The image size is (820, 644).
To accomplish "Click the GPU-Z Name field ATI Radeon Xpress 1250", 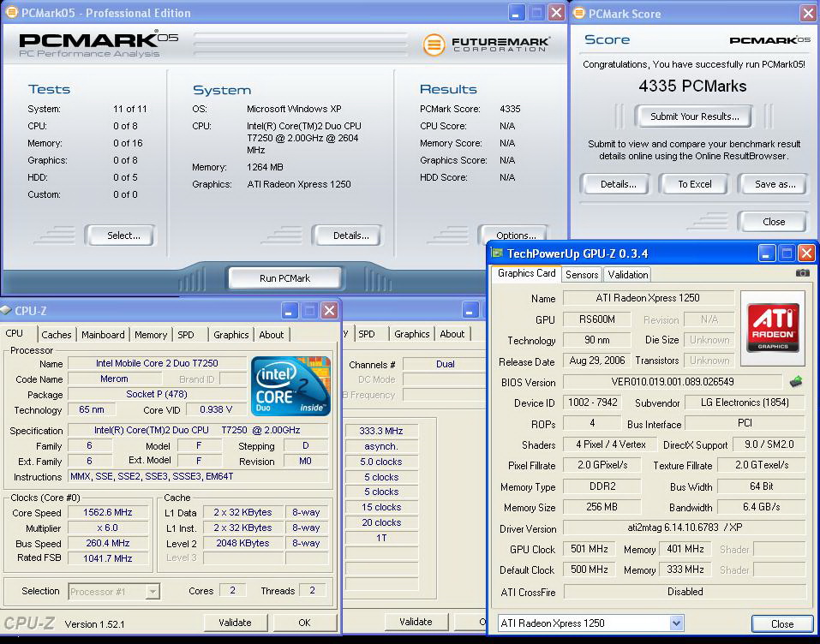I will point(648,298).
